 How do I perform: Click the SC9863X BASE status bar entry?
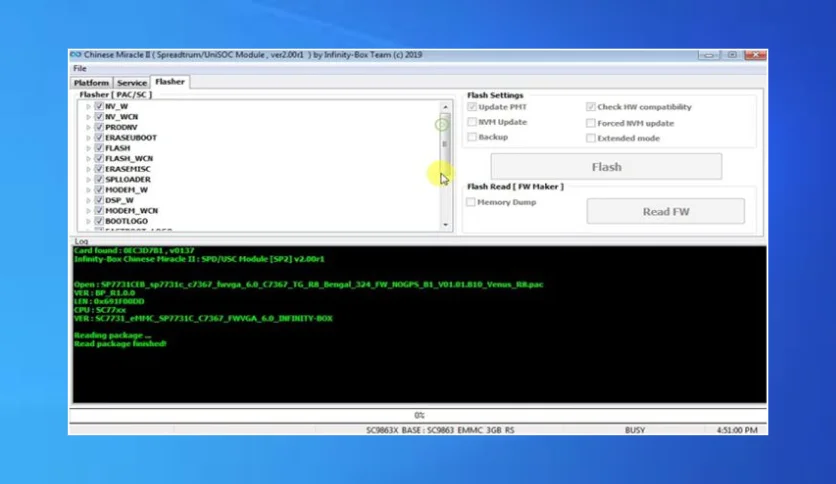[x=440, y=430]
